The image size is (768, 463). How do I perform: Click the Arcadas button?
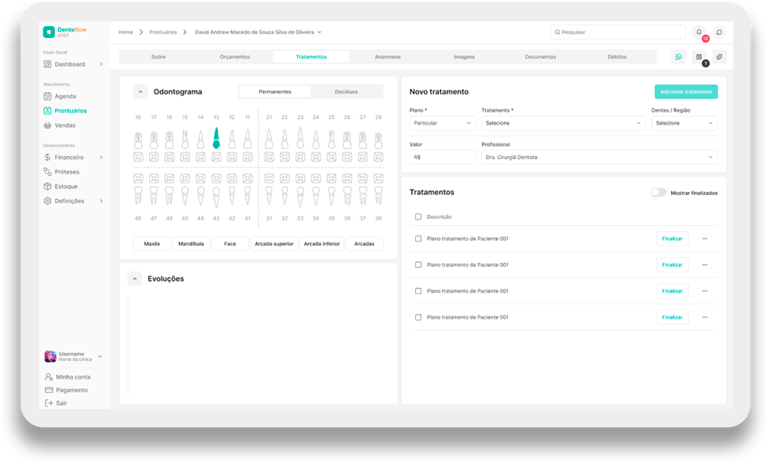(364, 244)
